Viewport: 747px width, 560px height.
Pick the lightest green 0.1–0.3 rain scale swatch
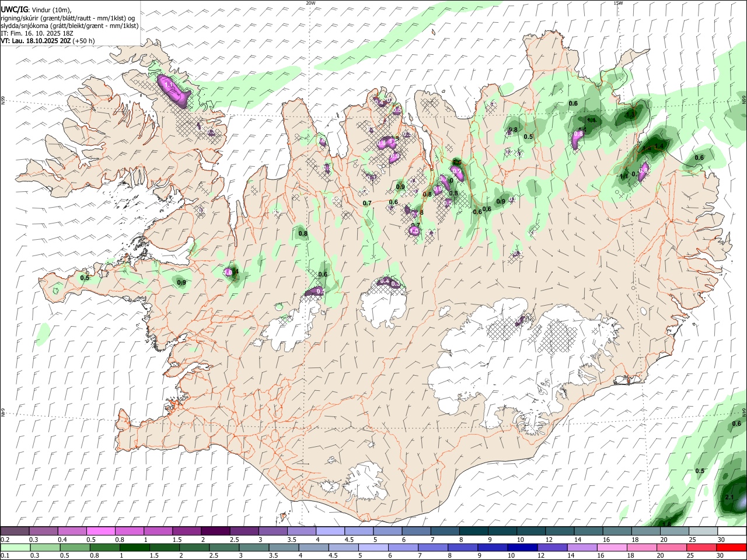tap(15, 547)
